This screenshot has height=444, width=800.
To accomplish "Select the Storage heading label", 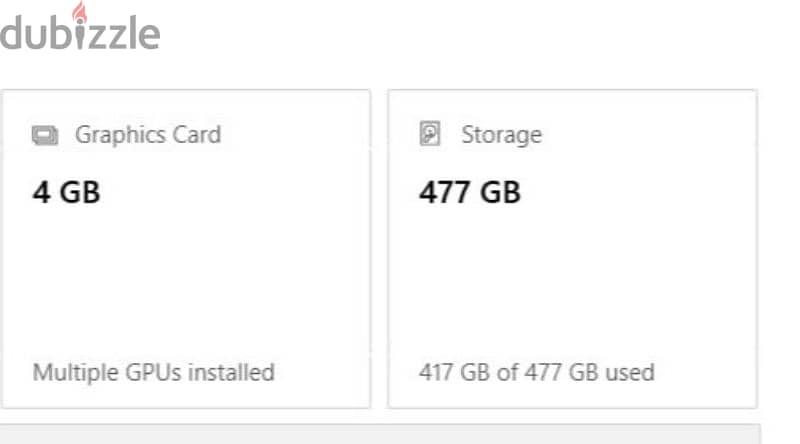I will (502, 135).
